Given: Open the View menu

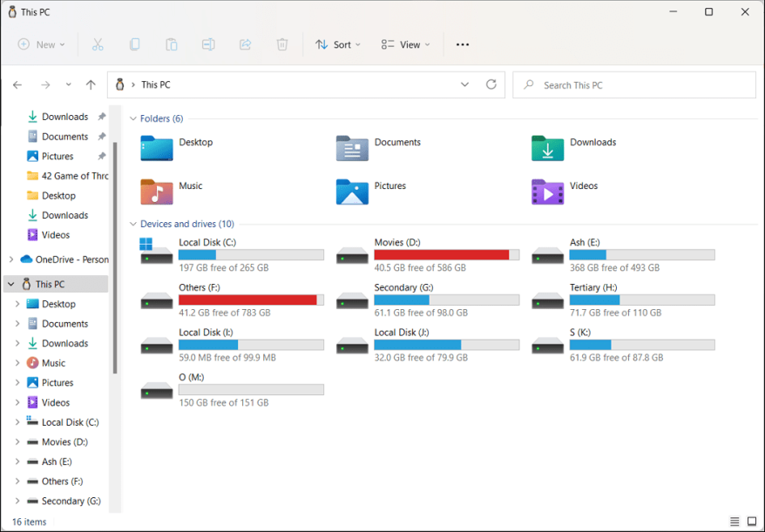Looking at the screenshot, I should (x=405, y=44).
